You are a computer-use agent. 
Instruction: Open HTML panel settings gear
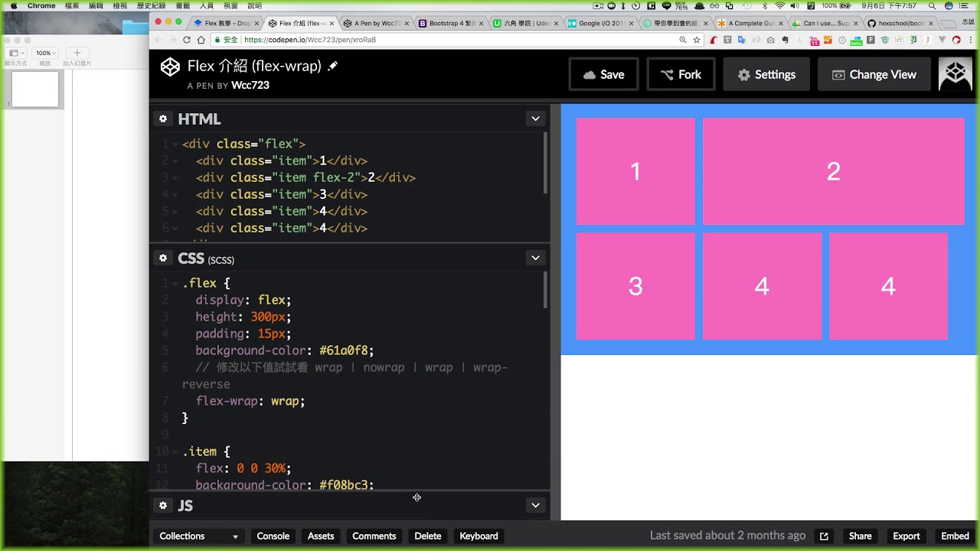point(162,119)
